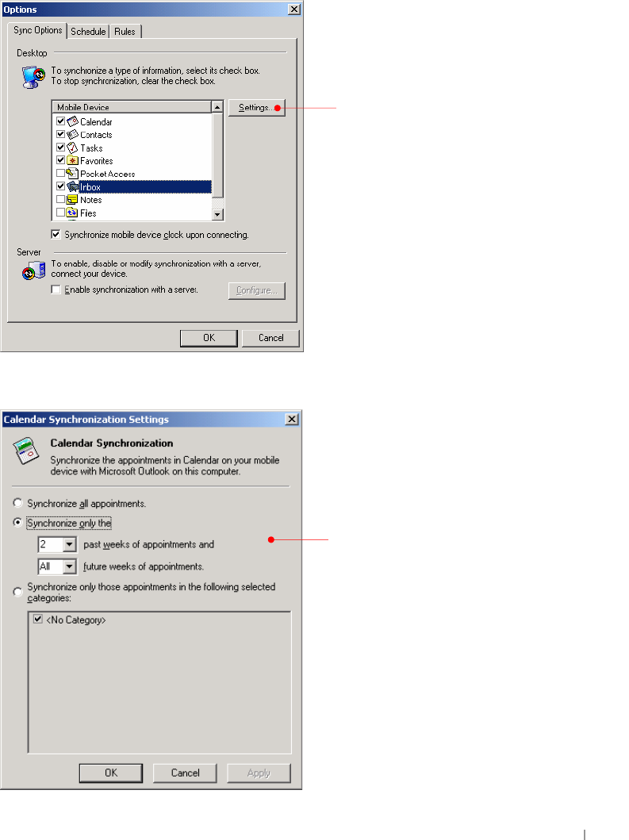Select the Favorites star folder icon
This screenshot has height=840, width=629.
(x=72, y=161)
